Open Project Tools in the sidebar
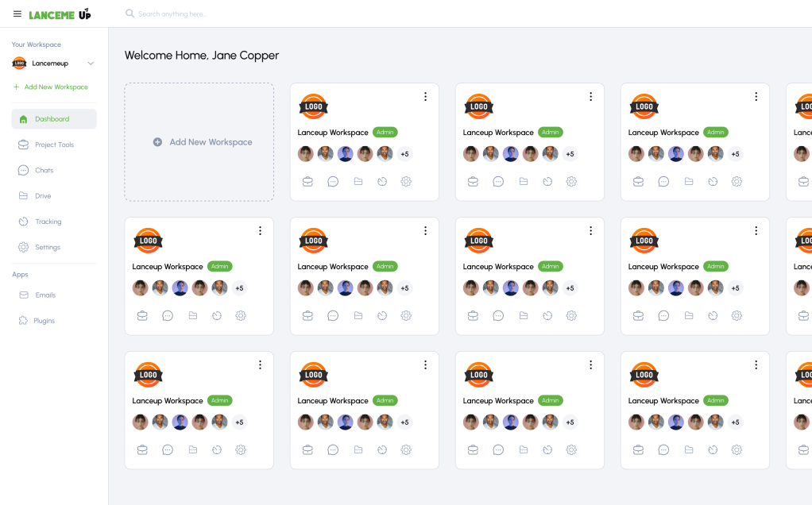 tap(54, 145)
